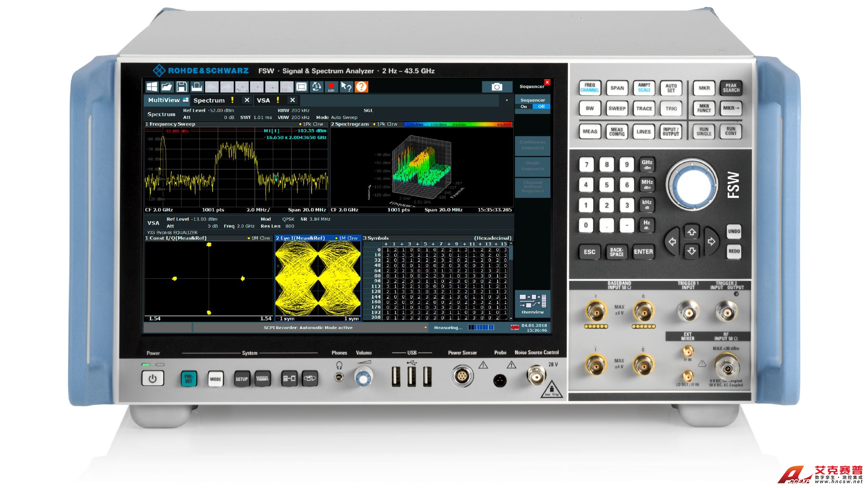The height and width of the screenshot is (488, 868).
Task: Select the VSA channel tab
Action: [x=263, y=100]
